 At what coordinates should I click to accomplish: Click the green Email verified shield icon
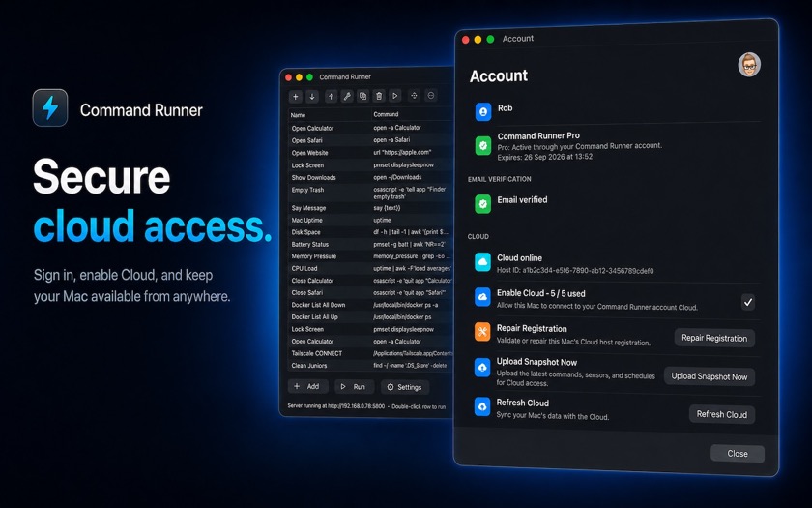click(x=482, y=204)
